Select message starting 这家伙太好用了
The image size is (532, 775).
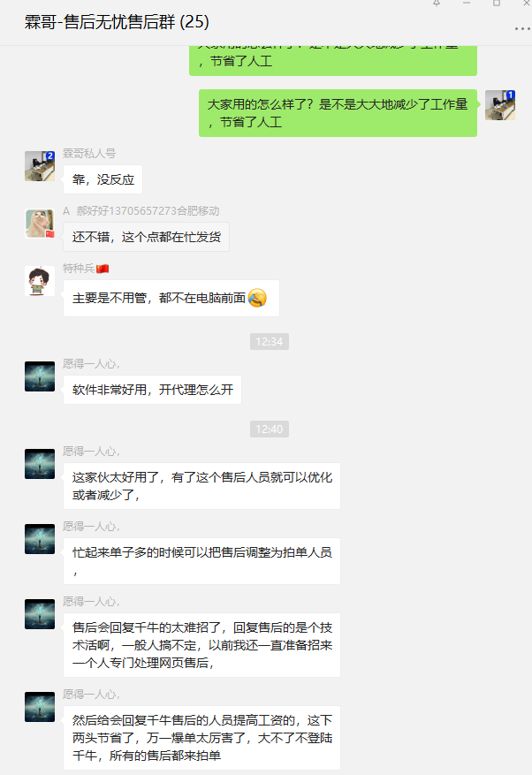click(x=201, y=486)
